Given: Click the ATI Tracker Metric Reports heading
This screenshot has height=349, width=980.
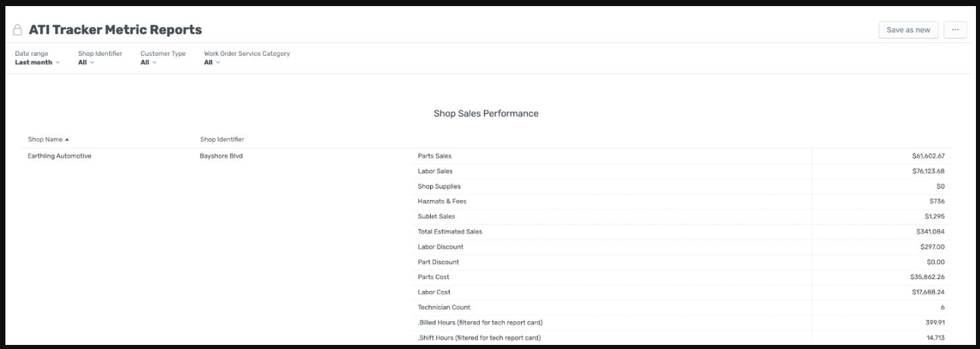Looking at the screenshot, I should [115, 30].
